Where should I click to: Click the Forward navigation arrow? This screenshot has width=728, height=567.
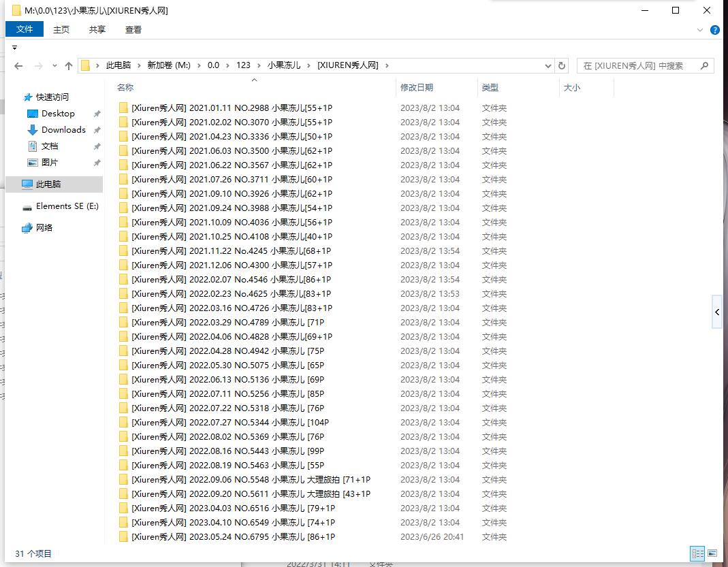coord(39,66)
